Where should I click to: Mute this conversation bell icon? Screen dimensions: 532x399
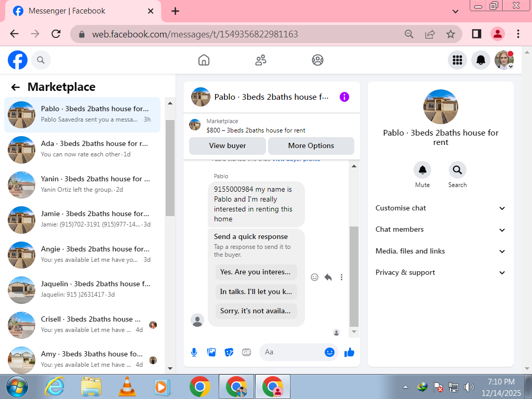pyautogui.click(x=422, y=170)
